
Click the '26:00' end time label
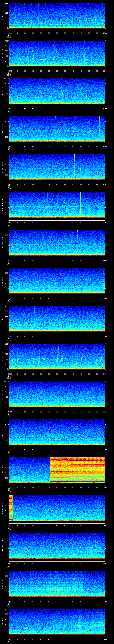105,450
